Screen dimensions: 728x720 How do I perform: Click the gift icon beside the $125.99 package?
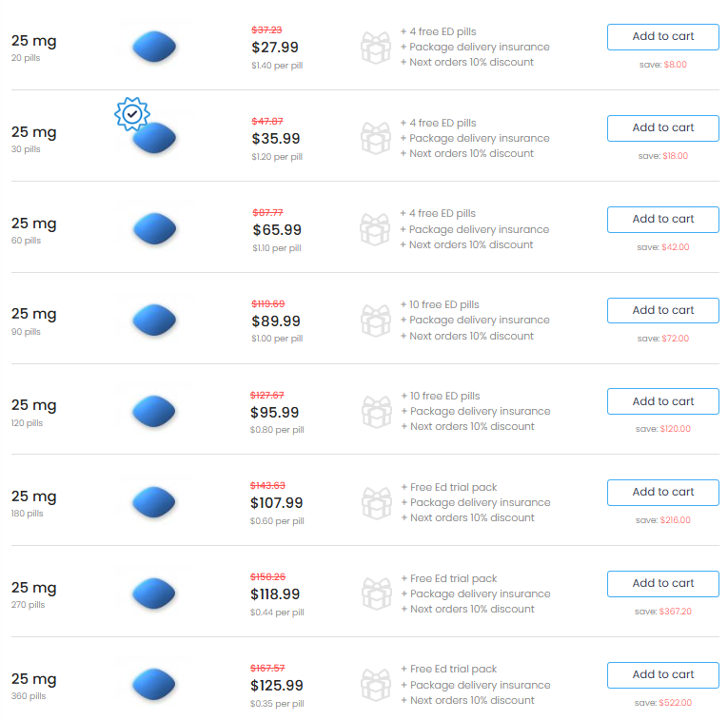(376, 685)
